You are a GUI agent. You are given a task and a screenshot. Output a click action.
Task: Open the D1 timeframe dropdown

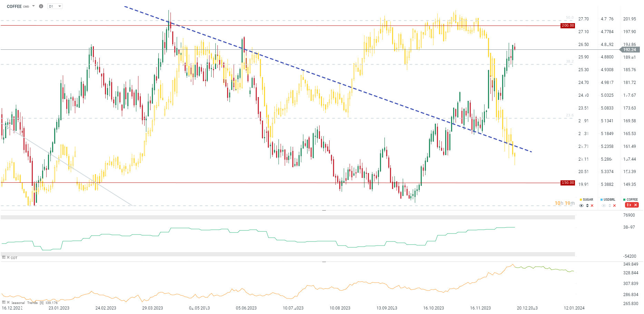pos(55,6)
